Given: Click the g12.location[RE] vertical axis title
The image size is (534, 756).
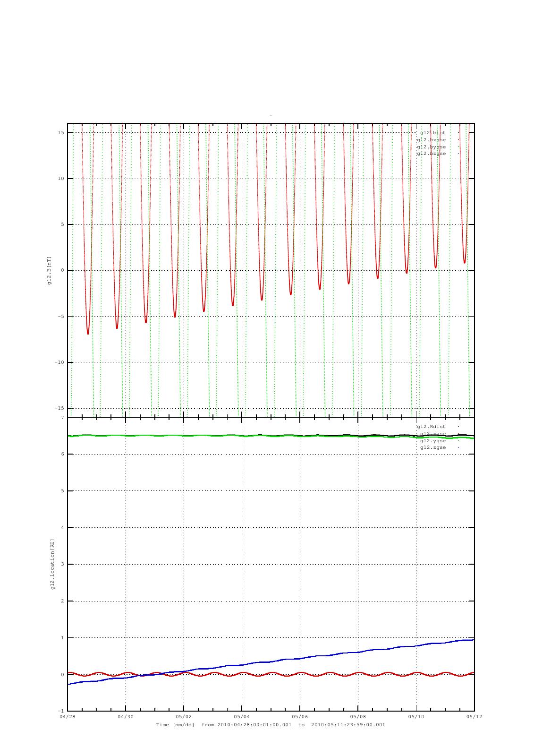Looking at the screenshot, I should (53, 564).
